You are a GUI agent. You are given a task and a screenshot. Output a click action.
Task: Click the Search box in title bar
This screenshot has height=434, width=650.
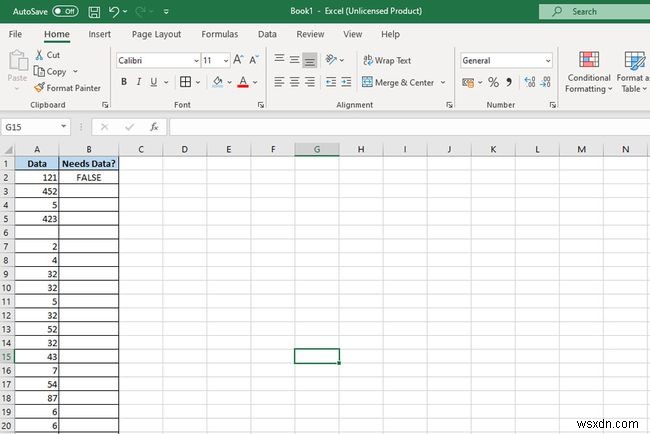(x=594, y=12)
